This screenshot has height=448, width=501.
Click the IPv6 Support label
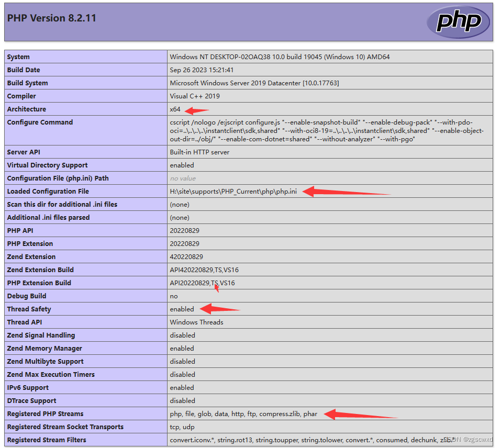coord(28,388)
